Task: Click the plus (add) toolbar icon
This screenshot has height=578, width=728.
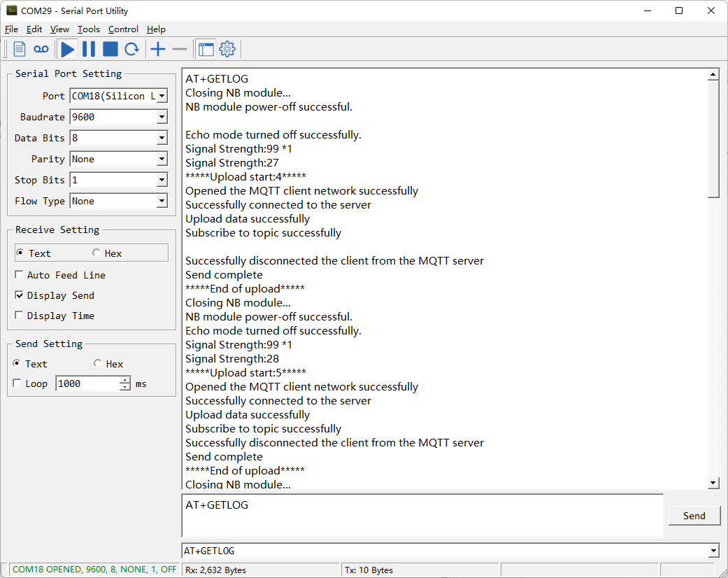Action: (158, 49)
